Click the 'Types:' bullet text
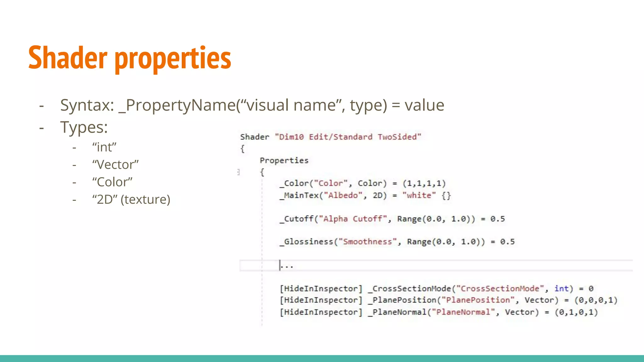 [x=84, y=128]
